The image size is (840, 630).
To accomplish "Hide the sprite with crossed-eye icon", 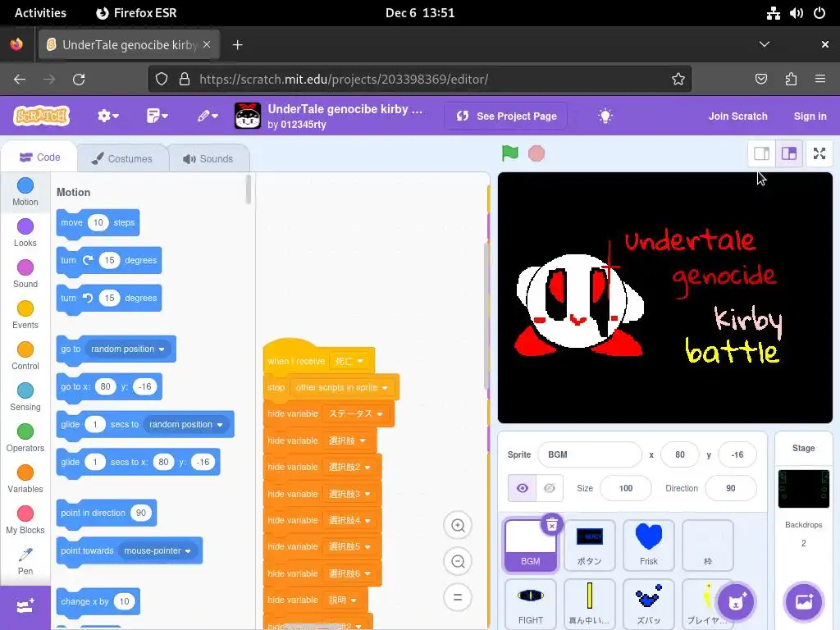I will (550, 488).
